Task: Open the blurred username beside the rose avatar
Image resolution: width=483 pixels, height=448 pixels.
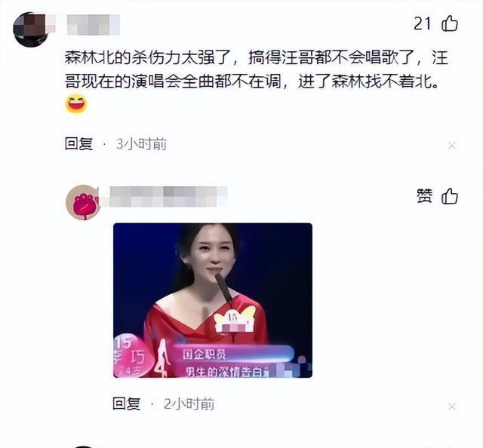Action: (x=168, y=196)
